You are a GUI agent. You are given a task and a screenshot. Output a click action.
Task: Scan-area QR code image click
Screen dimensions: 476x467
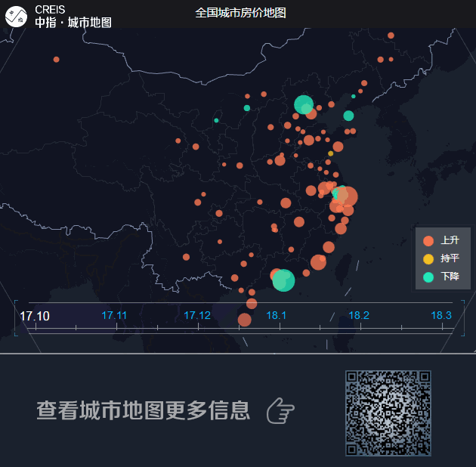388,413
